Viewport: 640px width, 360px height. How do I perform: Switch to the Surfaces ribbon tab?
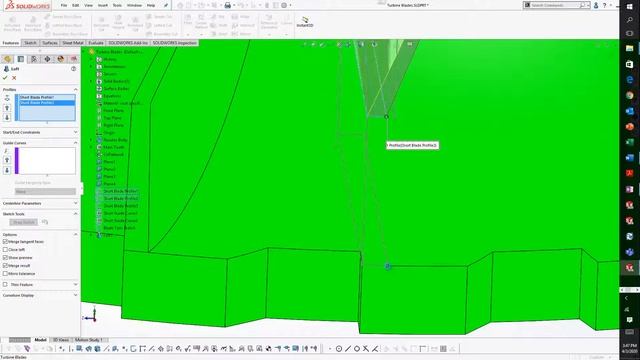50,43
